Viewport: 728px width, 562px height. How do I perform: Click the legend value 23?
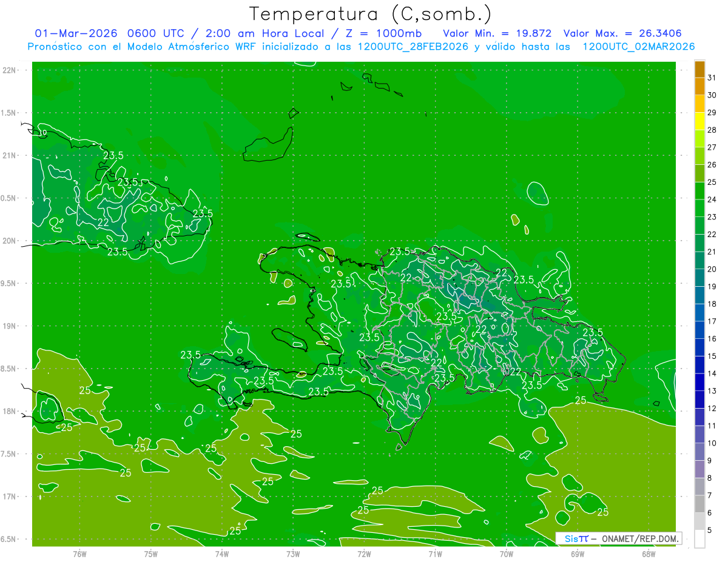pos(712,217)
